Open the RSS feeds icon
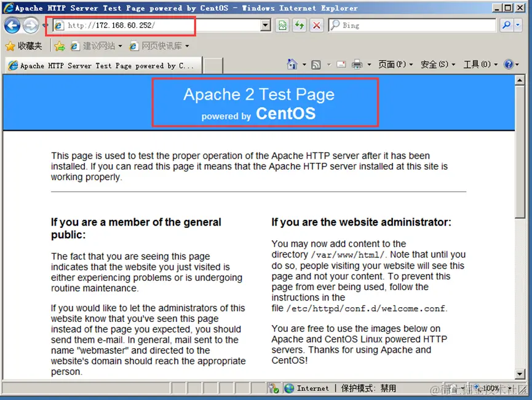 [x=316, y=64]
